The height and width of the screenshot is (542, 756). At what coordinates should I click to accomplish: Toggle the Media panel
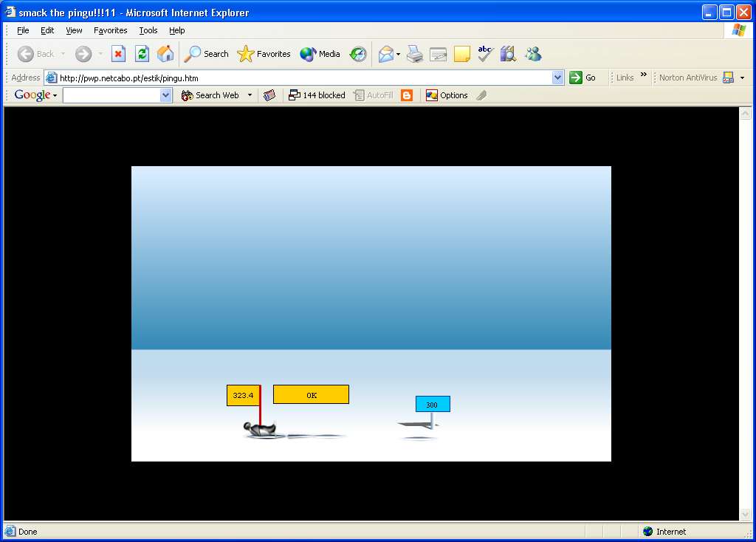pyautogui.click(x=320, y=54)
